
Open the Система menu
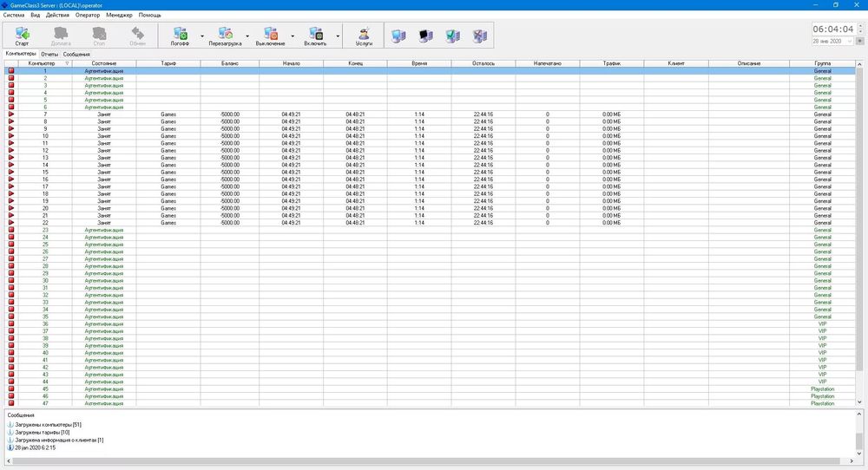click(x=14, y=16)
